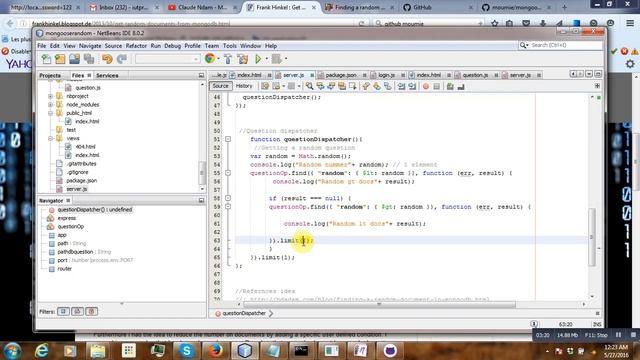The width and height of the screenshot is (640, 360).
Task: Switch to login.js editor tab
Action: pyautogui.click(x=386, y=75)
